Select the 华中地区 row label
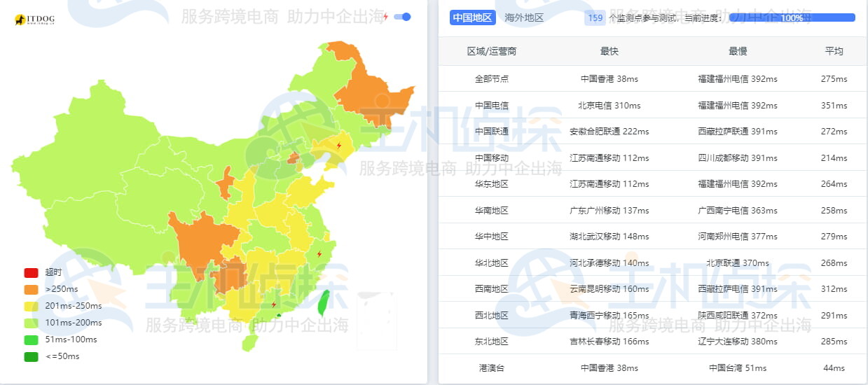 [492, 237]
